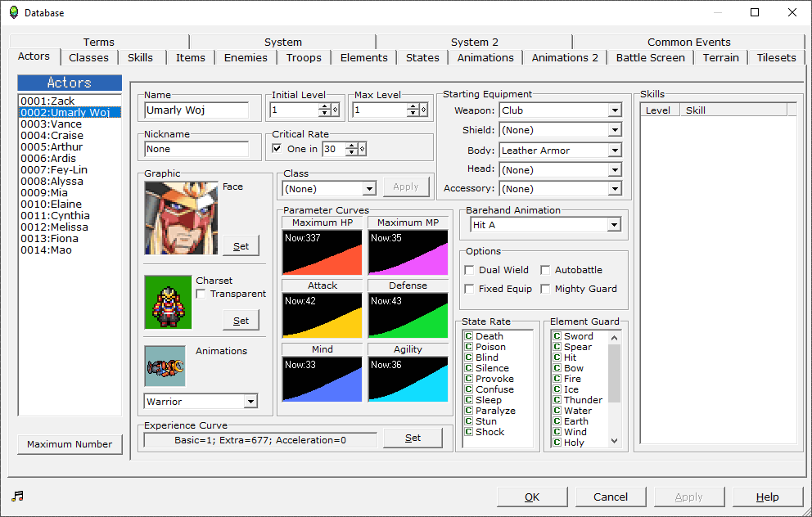Image resolution: width=812 pixels, height=517 pixels.
Task: Increase the Initial Level spinner
Action: (324, 106)
